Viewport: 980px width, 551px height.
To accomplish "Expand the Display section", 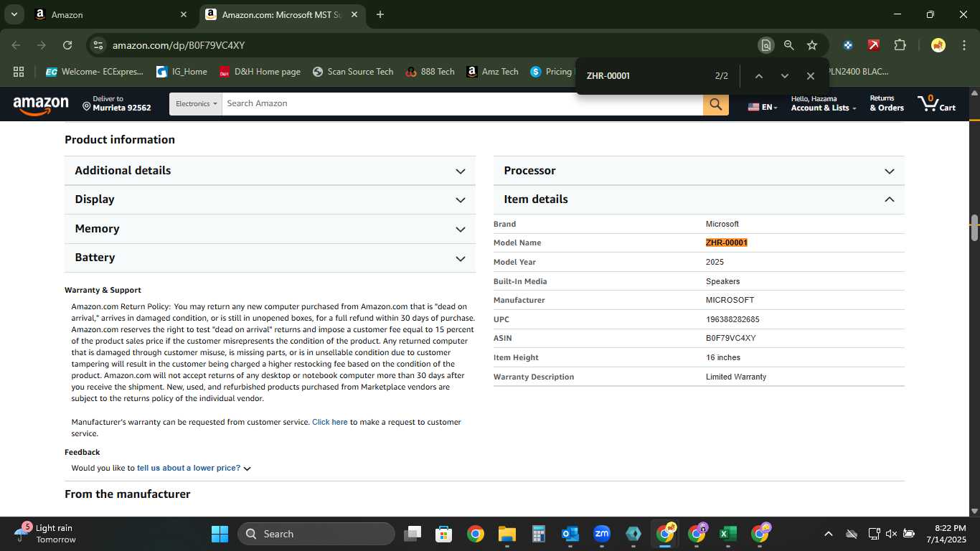I will 270,199.
